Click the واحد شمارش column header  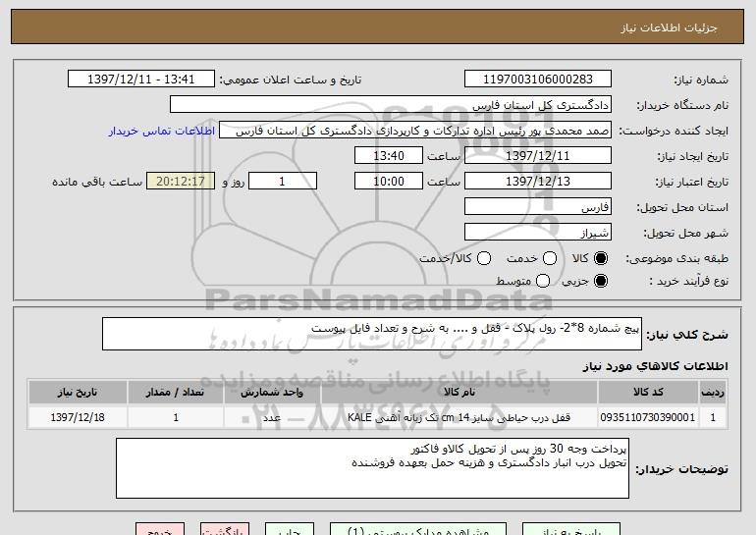click(272, 393)
